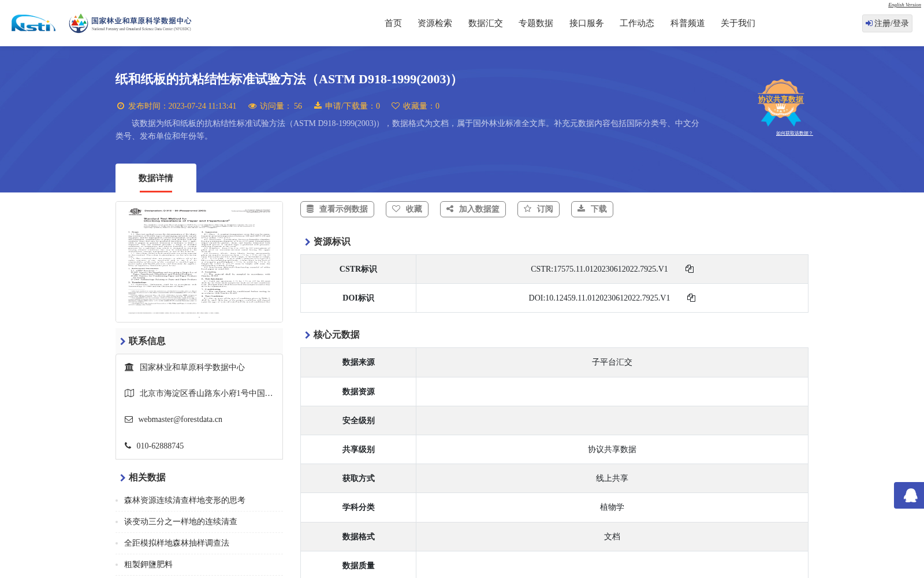Click phone number 010-62888745
Screen dimensions: 924x578
(x=160, y=446)
